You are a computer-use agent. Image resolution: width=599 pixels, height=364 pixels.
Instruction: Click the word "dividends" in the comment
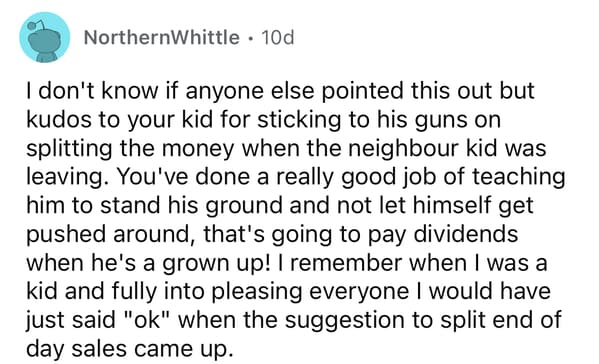tap(466, 234)
